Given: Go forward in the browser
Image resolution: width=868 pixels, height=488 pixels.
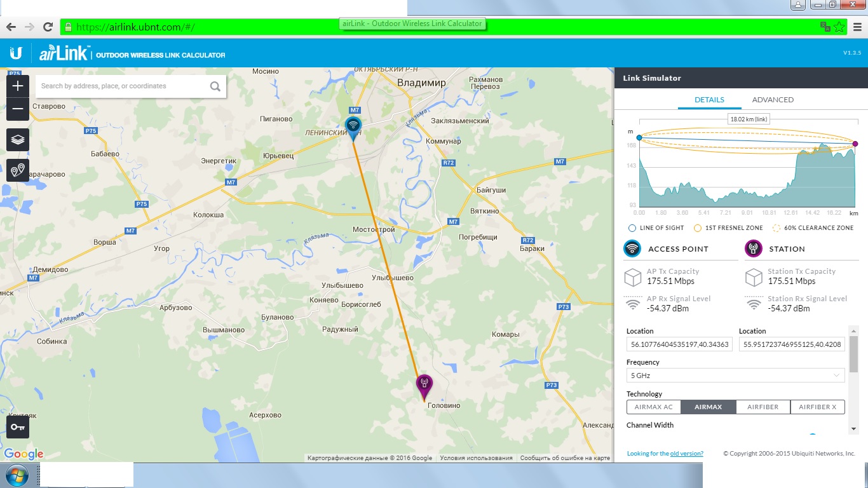Looking at the screenshot, I should click(x=29, y=27).
